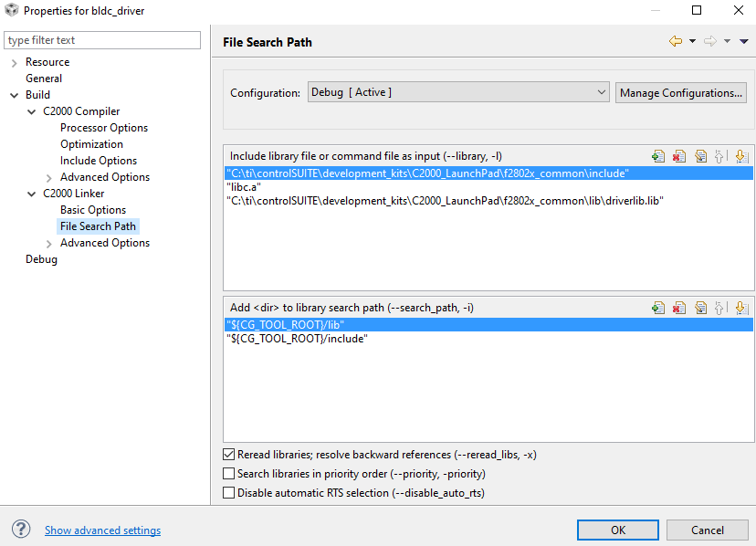The height and width of the screenshot is (546, 756).
Task: Uncheck Reread libraries option
Action: (x=229, y=455)
